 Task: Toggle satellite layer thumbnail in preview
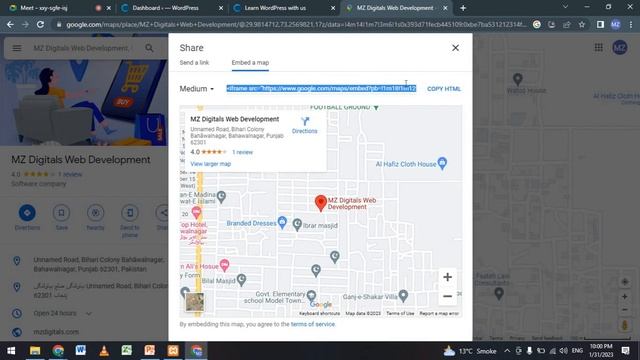[x=195, y=302]
